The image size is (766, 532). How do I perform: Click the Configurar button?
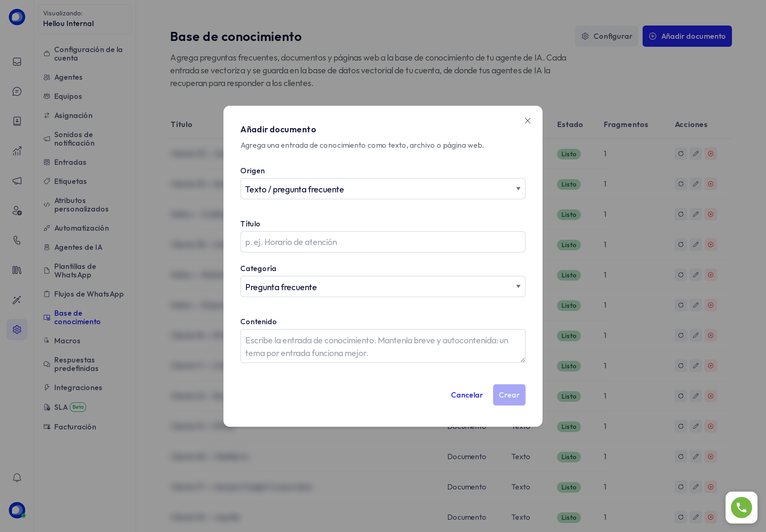606,36
